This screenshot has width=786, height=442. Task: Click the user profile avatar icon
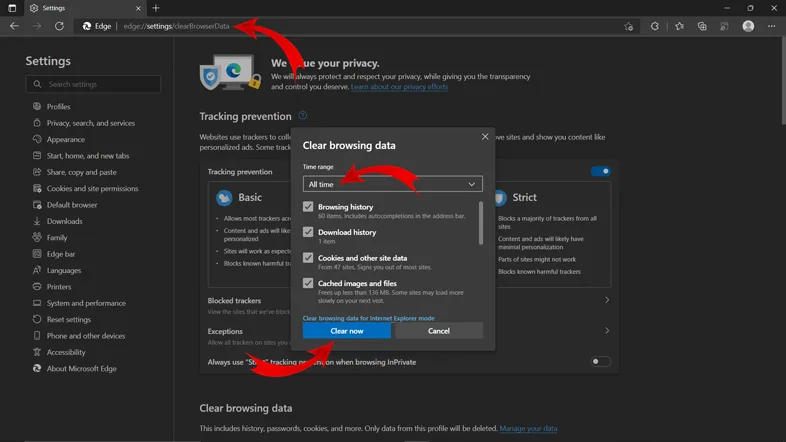(748, 26)
